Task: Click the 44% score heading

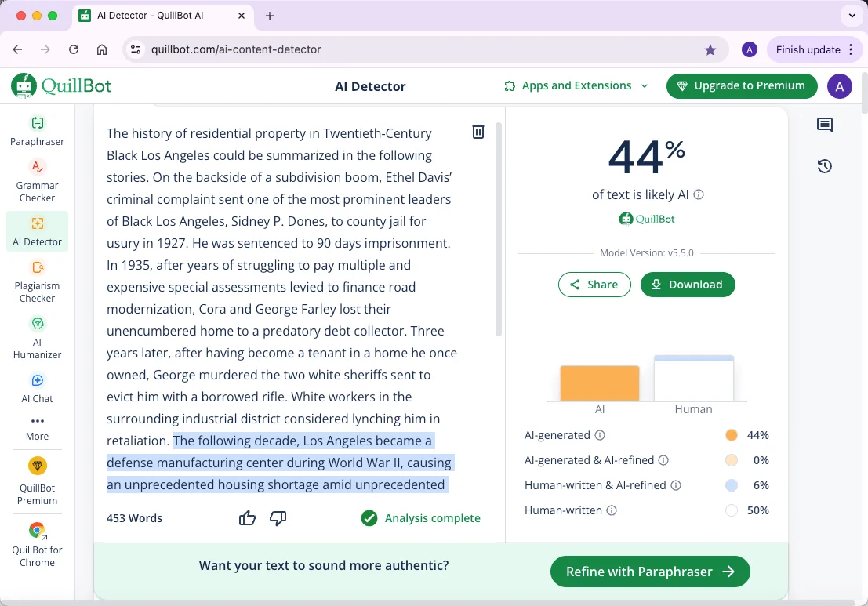Action: coord(647,156)
